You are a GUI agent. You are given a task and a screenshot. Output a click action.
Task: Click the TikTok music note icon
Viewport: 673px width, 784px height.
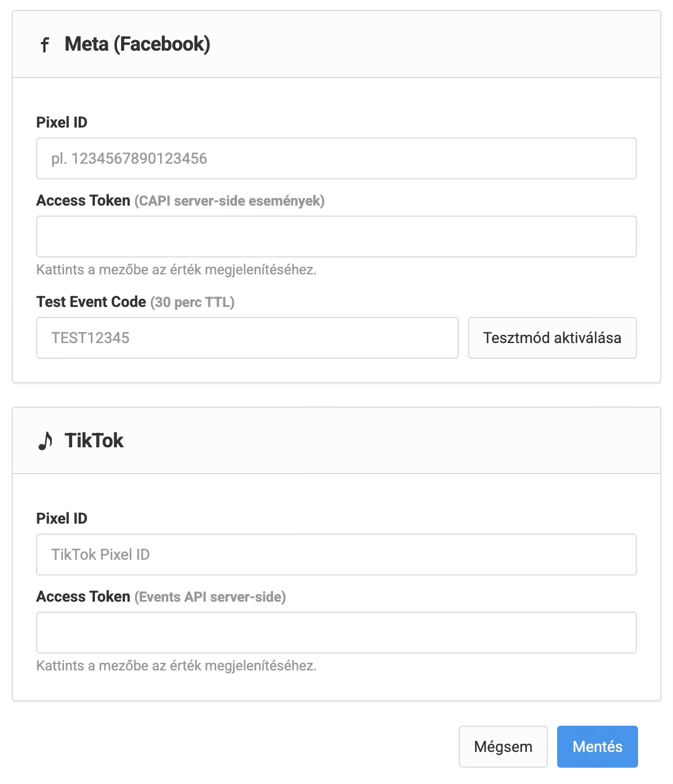(45, 441)
